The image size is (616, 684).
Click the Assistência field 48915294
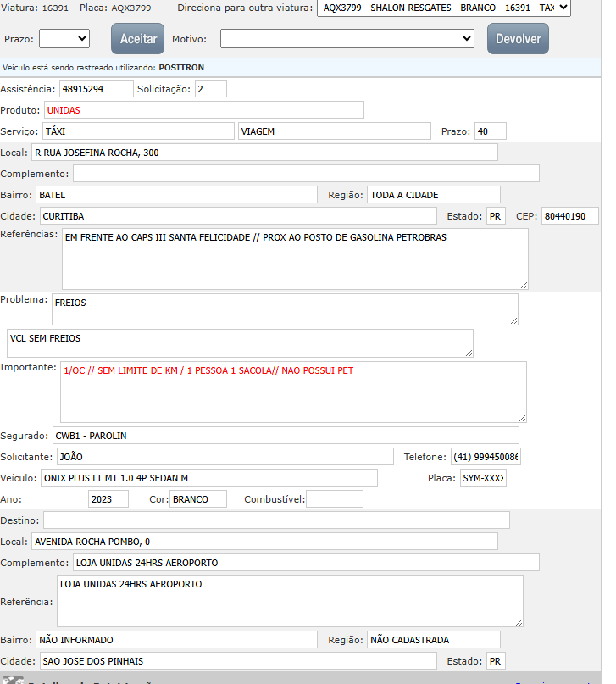97,88
